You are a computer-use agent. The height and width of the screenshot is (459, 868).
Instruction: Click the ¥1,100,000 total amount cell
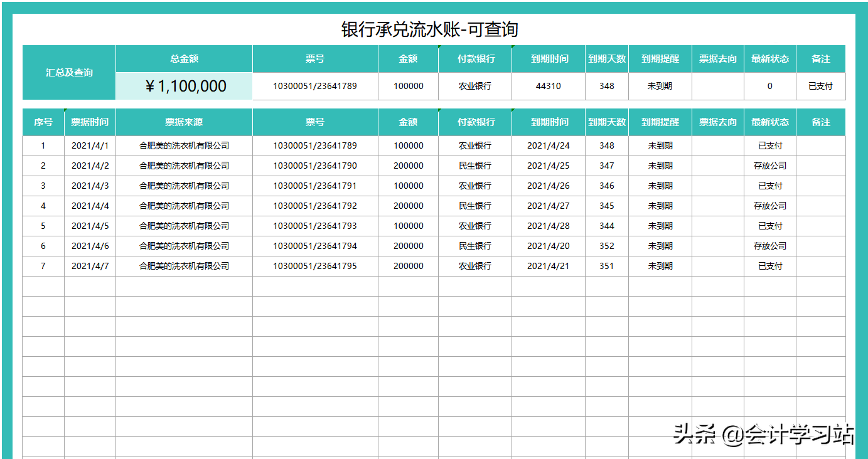click(x=185, y=86)
